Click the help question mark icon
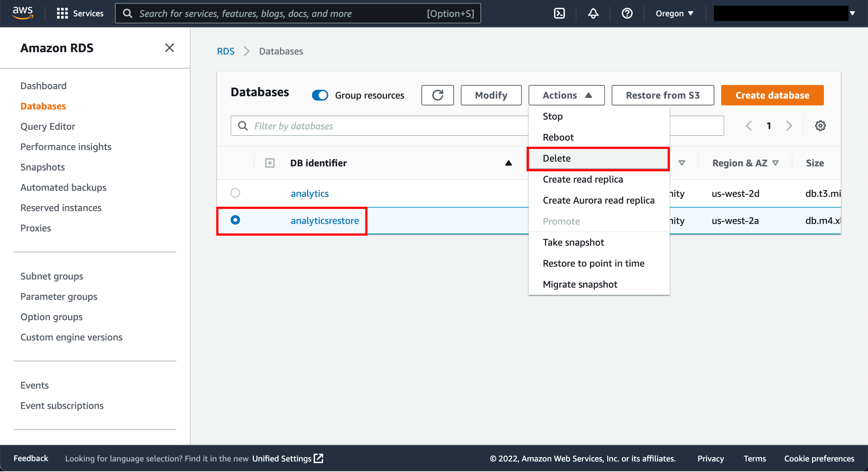Viewport: 868px width, 472px height. (627, 13)
